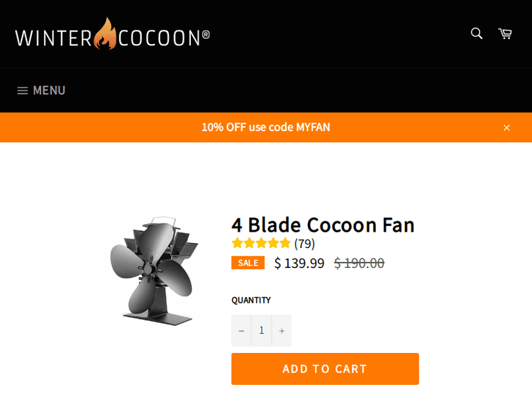Expand the MENU navigation label
Viewport: 532px width, 399px height.
pos(49,91)
